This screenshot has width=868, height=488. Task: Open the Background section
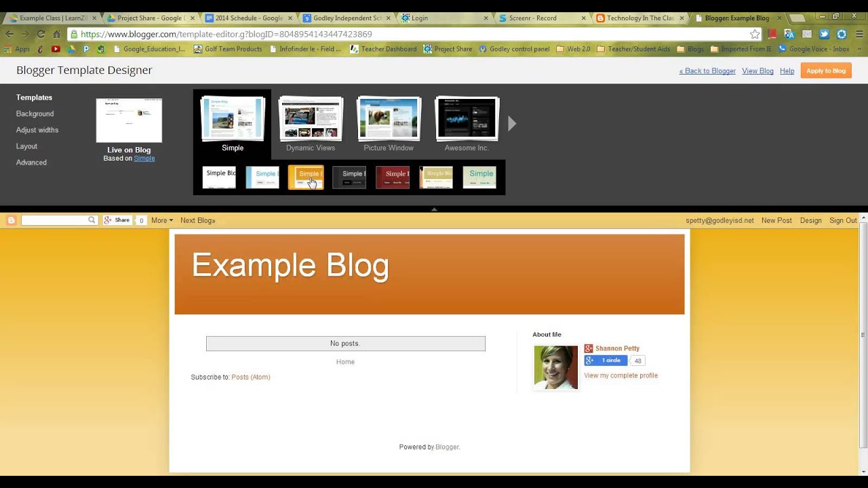click(x=35, y=114)
